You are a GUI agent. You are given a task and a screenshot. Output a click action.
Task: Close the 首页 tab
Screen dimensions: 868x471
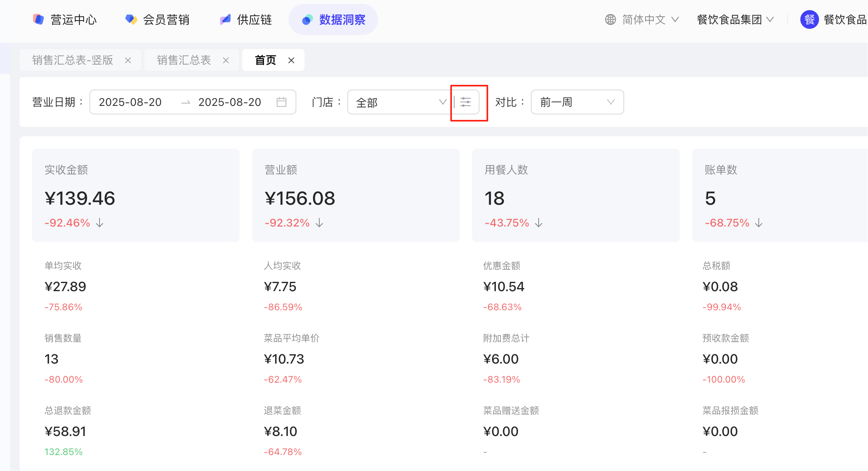coord(291,60)
